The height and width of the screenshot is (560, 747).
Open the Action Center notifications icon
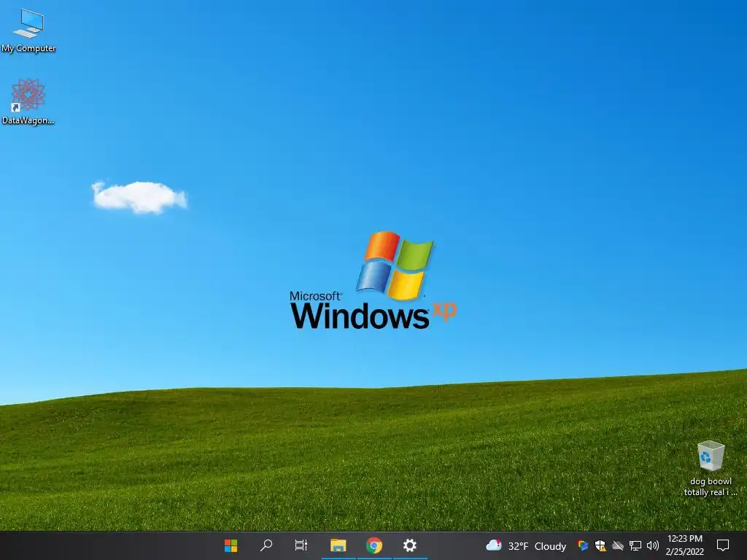pyautogui.click(x=723, y=545)
